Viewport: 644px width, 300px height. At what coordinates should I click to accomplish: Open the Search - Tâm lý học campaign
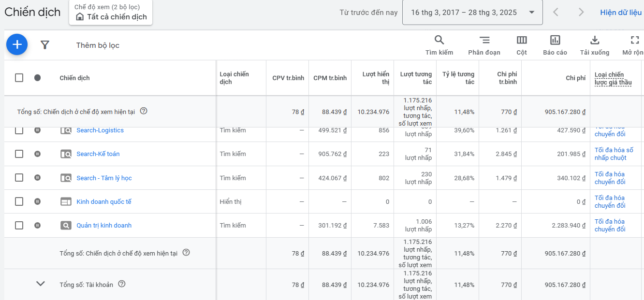tap(104, 178)
